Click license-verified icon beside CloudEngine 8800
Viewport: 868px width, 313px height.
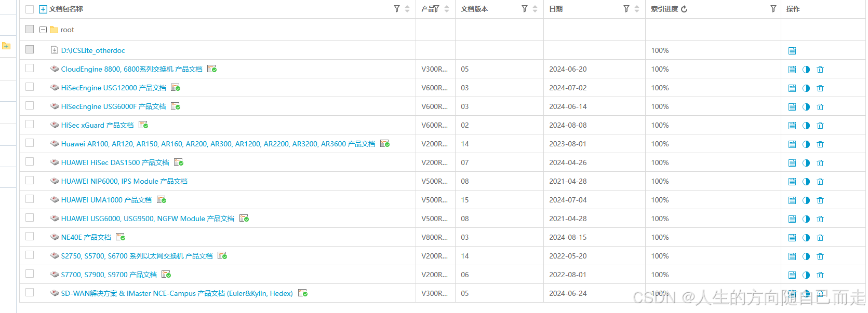click(212, 69)
